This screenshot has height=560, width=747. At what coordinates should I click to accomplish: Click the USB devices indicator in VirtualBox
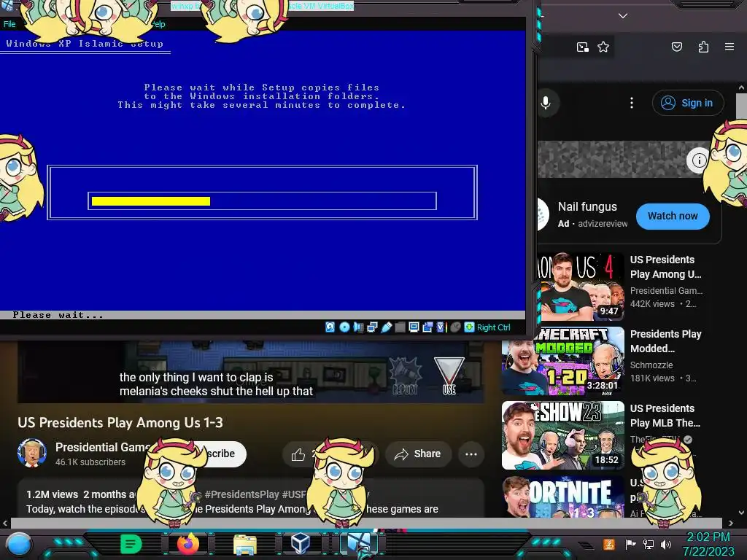(387, 327)
